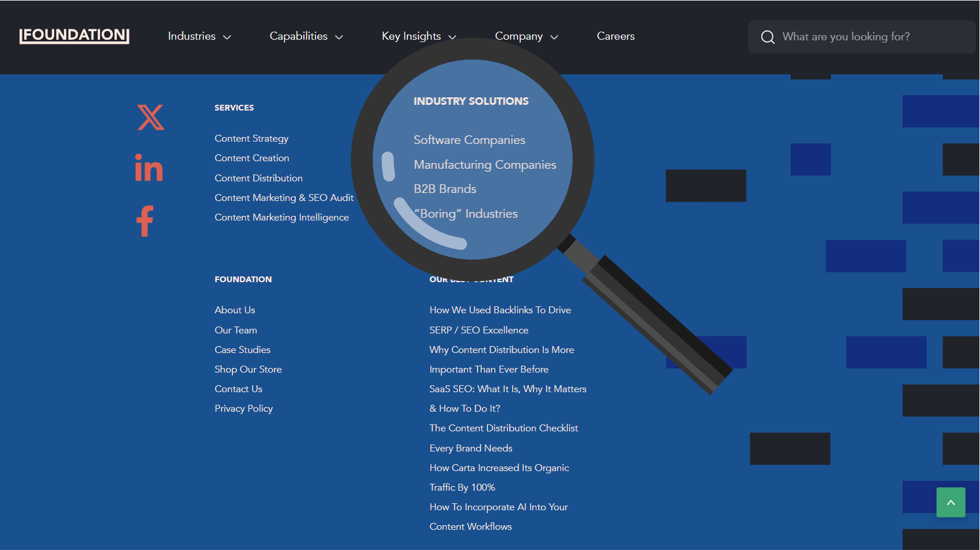980x550 pixels.
Task: Expand the Industries dropdown menu
Action: 199,36
